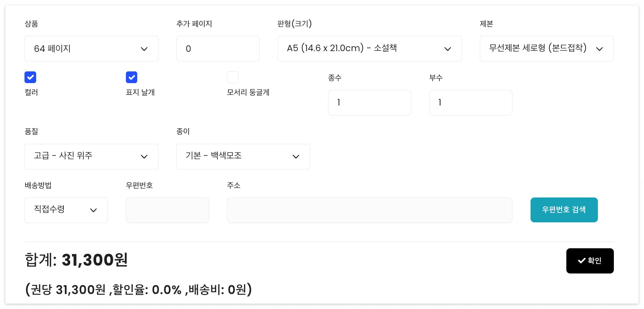Open the 품질 고급 - 사진 위주 dropdown
The width and height of the screenshot is (644, 309).
(x=91, y=157)
